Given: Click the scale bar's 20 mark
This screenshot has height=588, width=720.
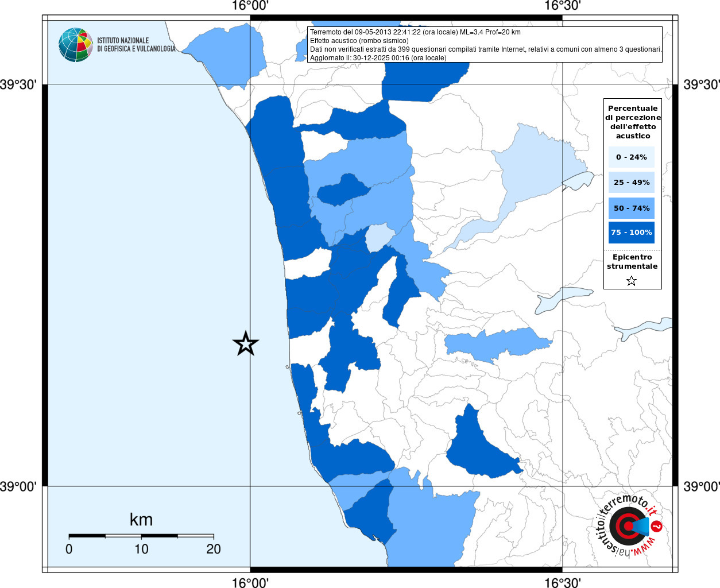Looking at the screenshot, I should pyautogui.click(x=214, y=549).
